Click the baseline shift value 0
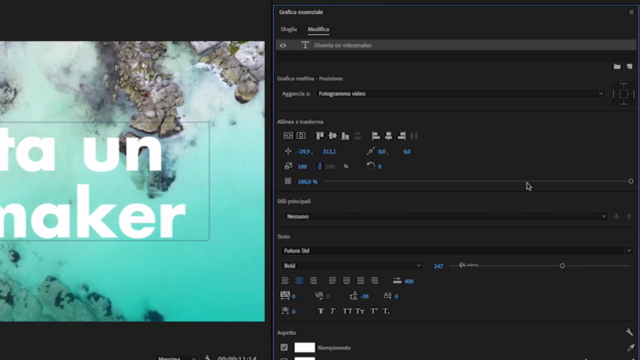 coord(396,296)
